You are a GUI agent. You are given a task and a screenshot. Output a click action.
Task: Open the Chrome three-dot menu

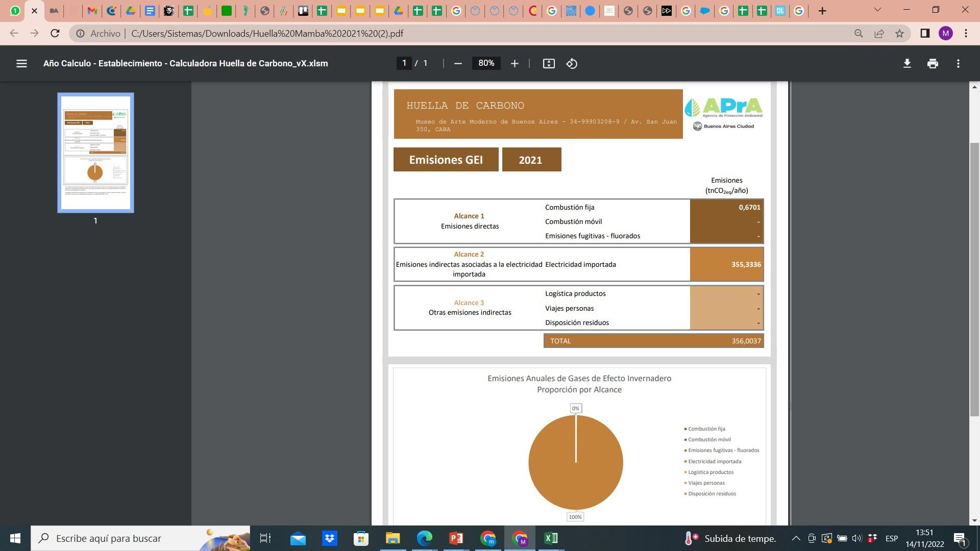(966, 34)
